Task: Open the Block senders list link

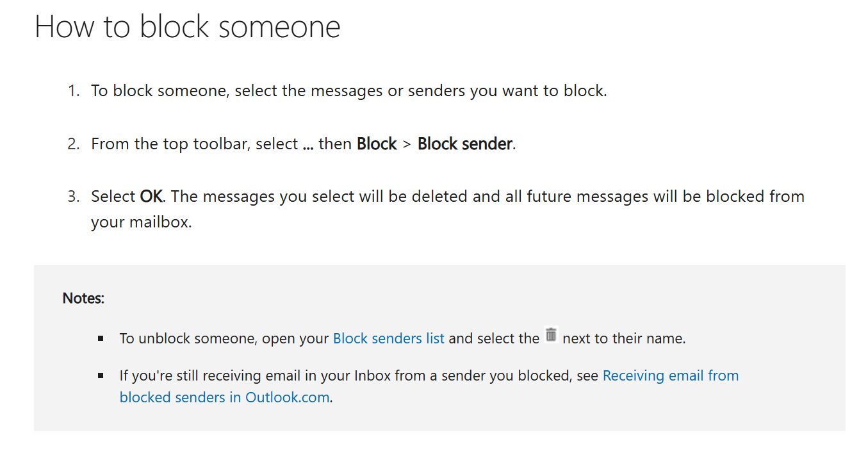Action: (389, 338)
